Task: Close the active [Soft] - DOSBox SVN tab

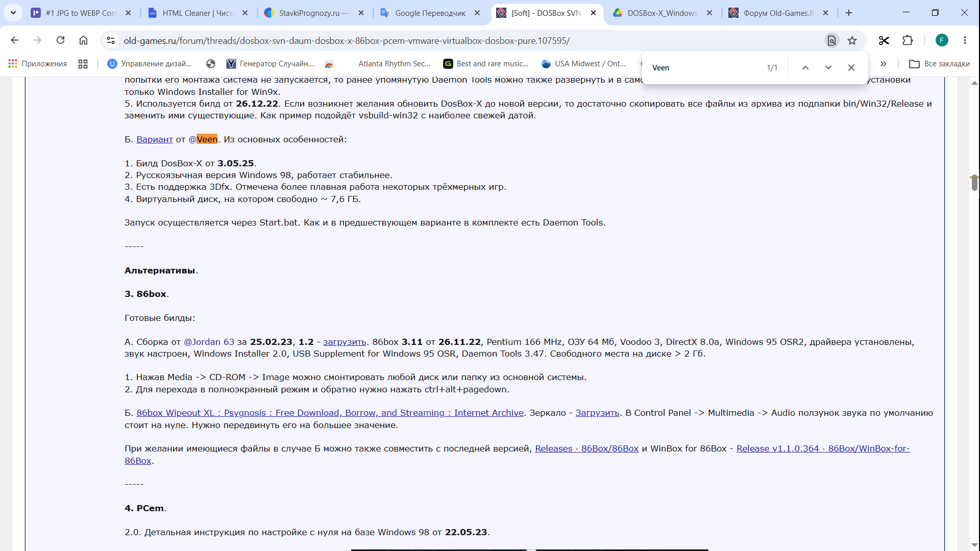Action: coord(594,13)
